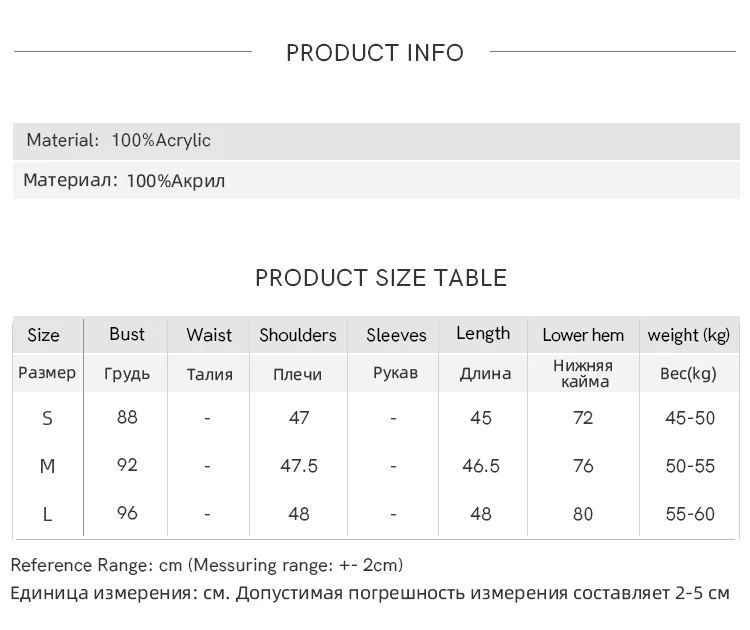750x630 pixels.
Task: Select the Shoulders column header
Action: coord(298,335)
